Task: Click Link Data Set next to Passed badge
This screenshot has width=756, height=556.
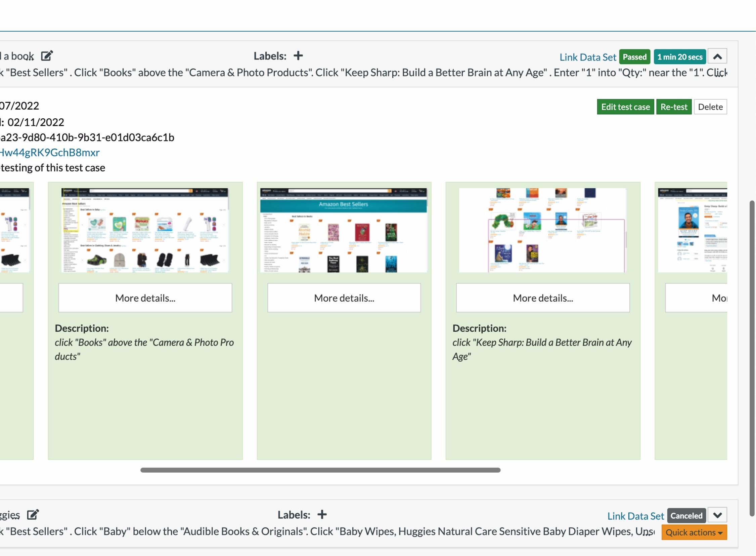Action: click(587, 57)
